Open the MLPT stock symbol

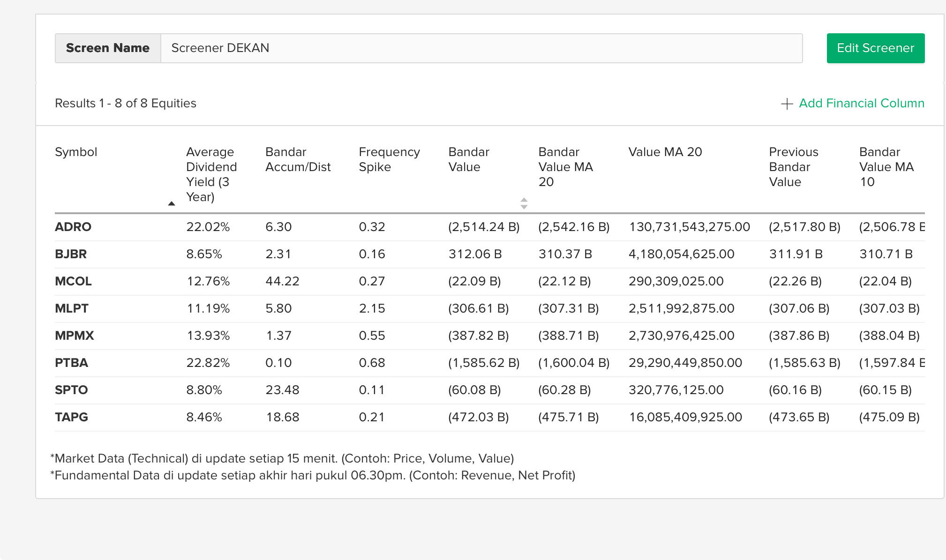point(72,308)
